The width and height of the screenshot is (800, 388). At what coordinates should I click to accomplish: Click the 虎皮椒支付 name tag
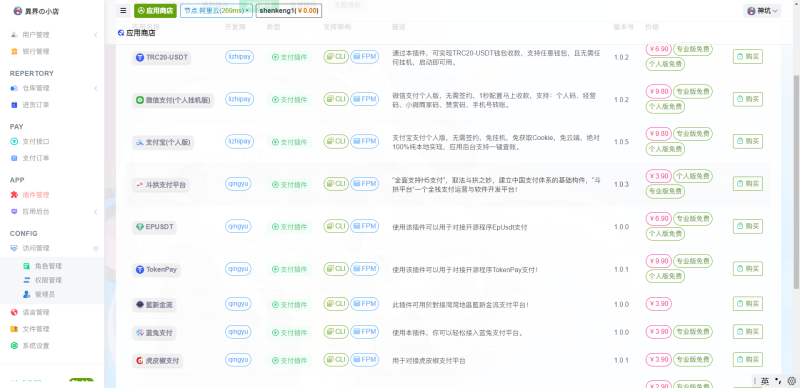(157, 361)
